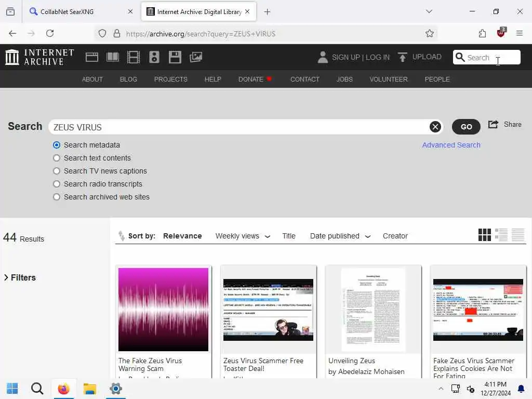532x399 pixels.
Task: Open the browser extensions puzzle icon
Action: tap(482, 33)
